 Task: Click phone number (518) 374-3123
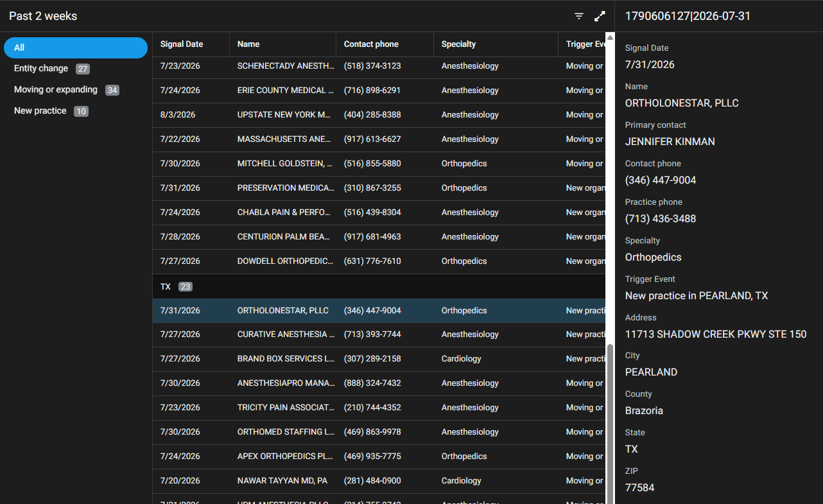372,66
